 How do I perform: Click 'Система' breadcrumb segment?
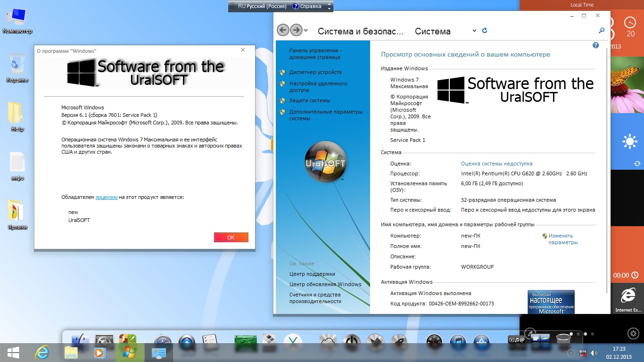pyautogui.click(x=433, y=32)
